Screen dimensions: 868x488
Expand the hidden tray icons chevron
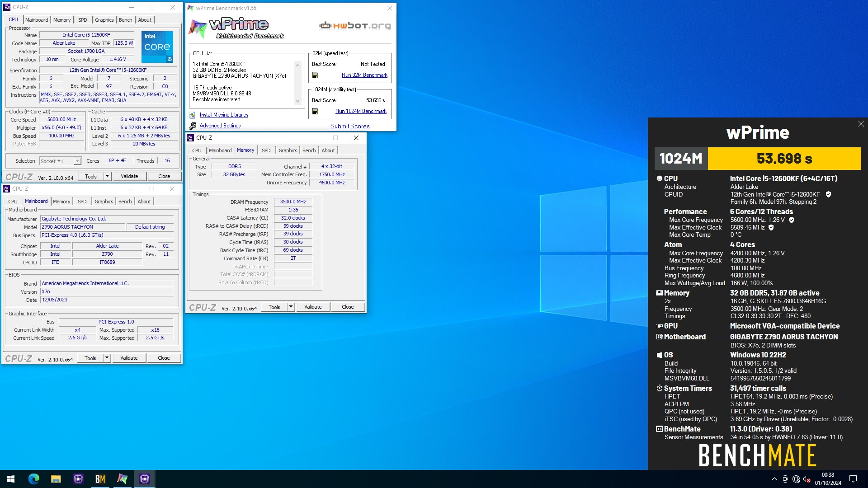pos(774,479)
